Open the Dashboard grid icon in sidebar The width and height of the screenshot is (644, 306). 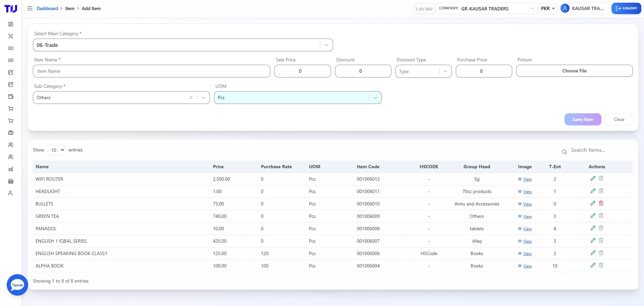pos(11,24)
